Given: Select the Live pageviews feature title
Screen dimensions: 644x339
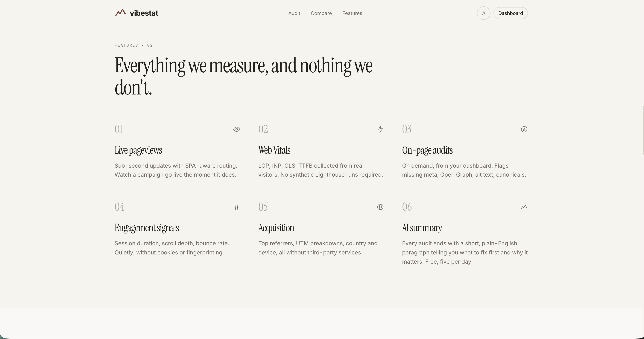Looking at the screenshot, I should [138, 150].
